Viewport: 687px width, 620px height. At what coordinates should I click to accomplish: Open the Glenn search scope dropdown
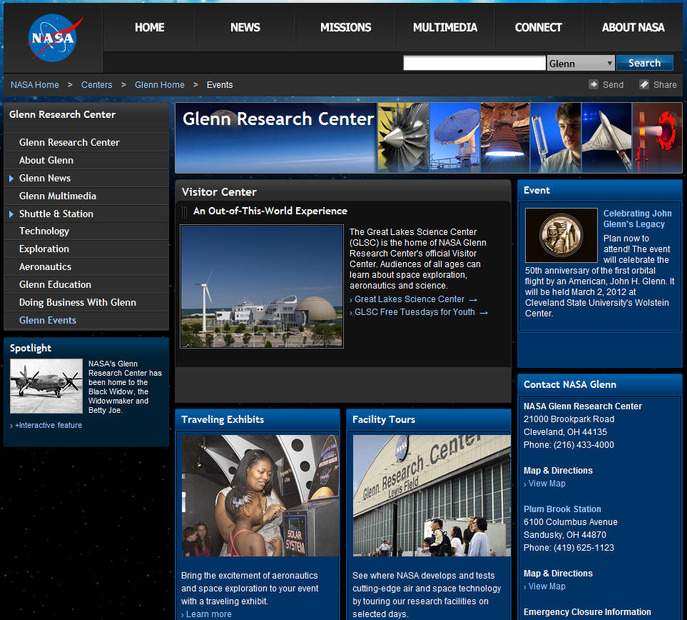(x=581, y=63)
